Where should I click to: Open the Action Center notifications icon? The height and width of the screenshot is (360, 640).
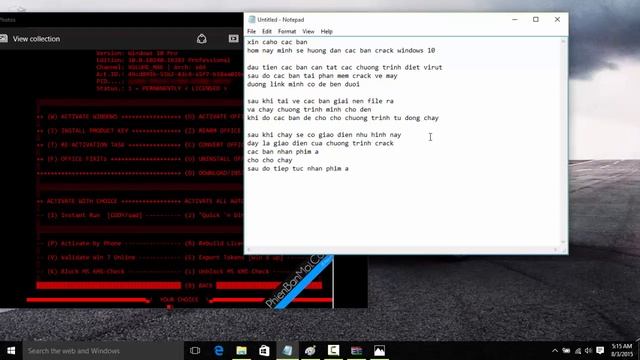tap(600, 351)
